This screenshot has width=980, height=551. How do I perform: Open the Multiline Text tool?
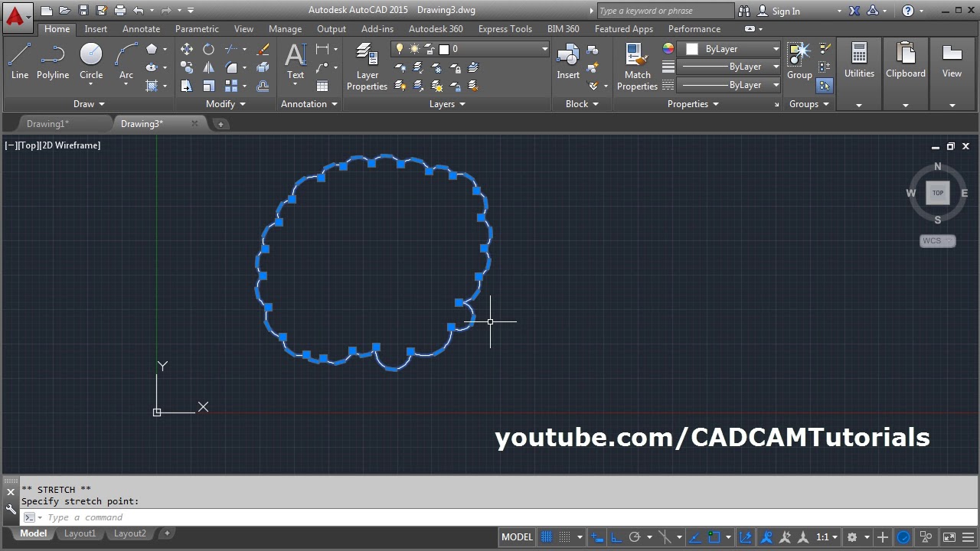coord(296,60)
